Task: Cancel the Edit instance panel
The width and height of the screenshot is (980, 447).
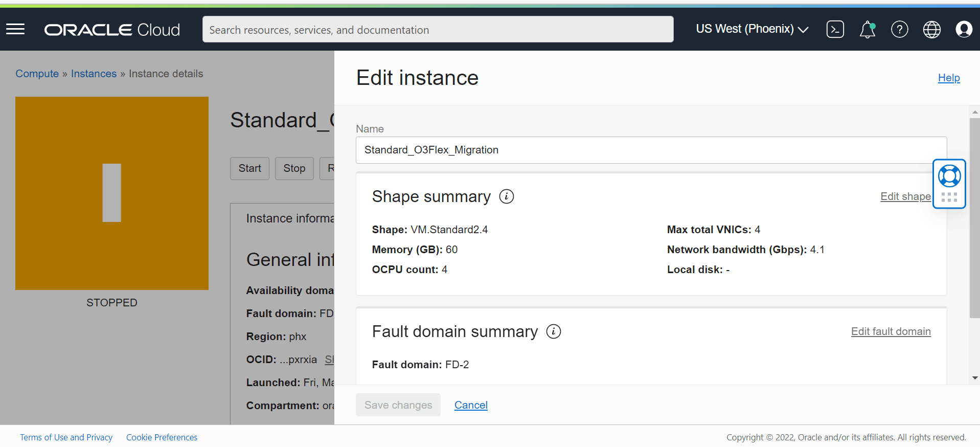Action: [x=471, y=405]
